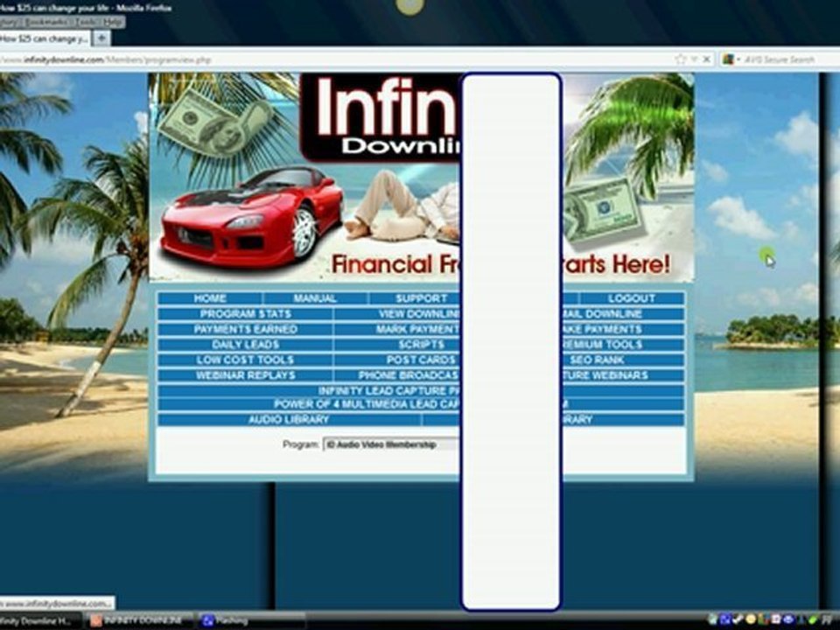Open the Tools menu
Screen dimensions: 840x630
[x=87, y=22]
